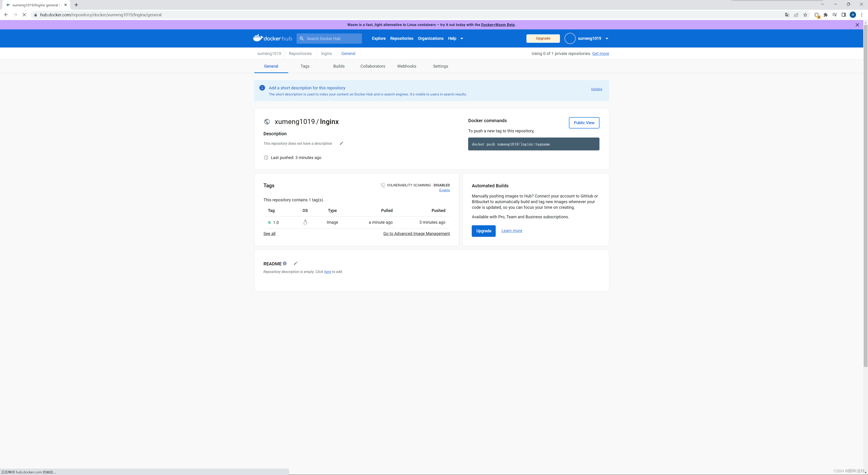Open the side panel icon
This screenshot has width=868, height=475.
tap(844, 15)
